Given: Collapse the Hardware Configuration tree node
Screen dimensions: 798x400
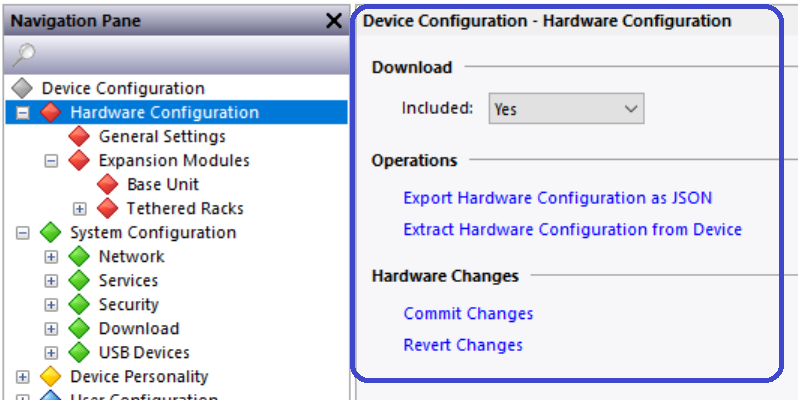Looking at the screenshot, I should tap(23, 113).
